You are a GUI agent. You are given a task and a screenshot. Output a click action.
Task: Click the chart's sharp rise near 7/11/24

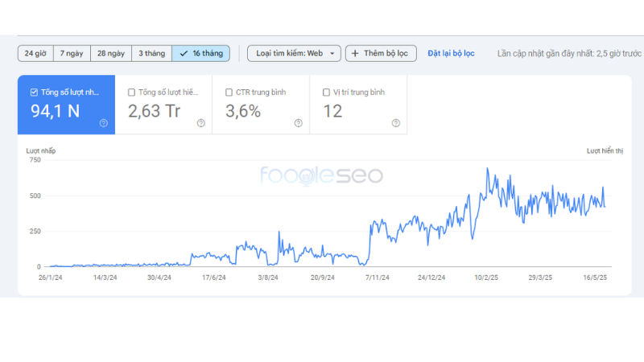point(369,229)
